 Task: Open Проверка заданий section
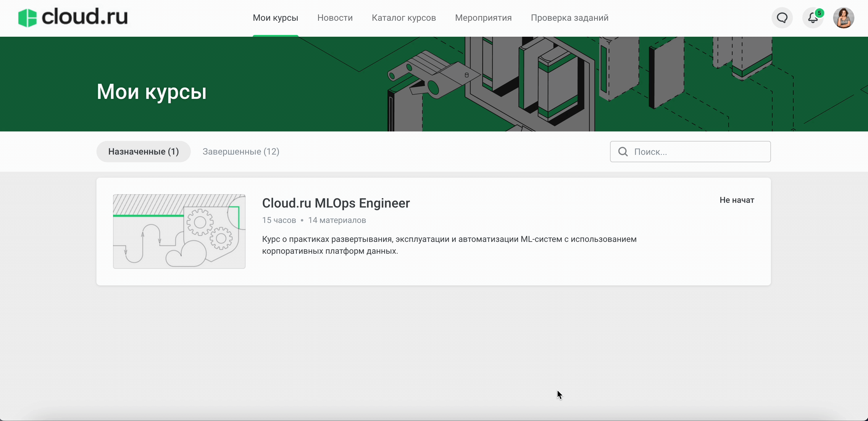569,18
